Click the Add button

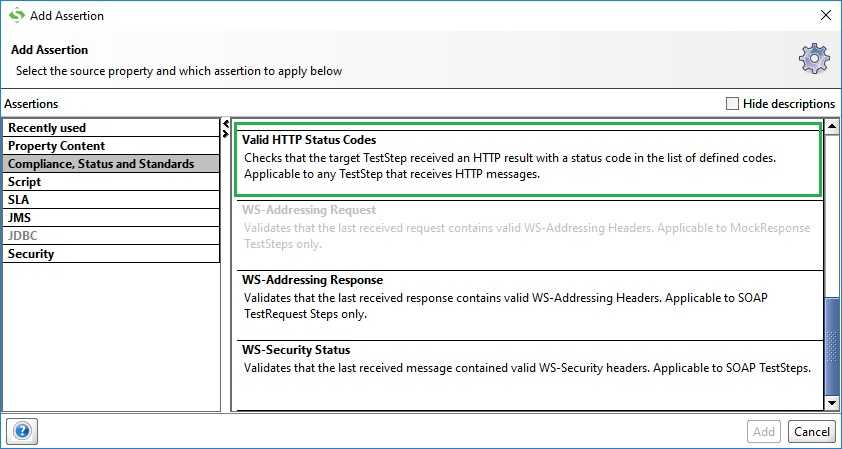click(x=764, y=432)
